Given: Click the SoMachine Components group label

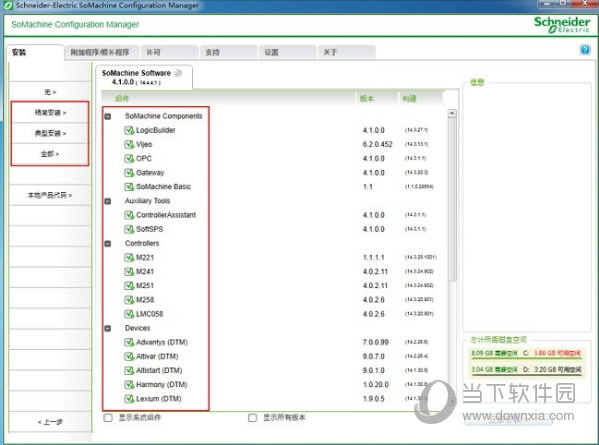Looking at the screenshot, I should click(x=164, y=116).
